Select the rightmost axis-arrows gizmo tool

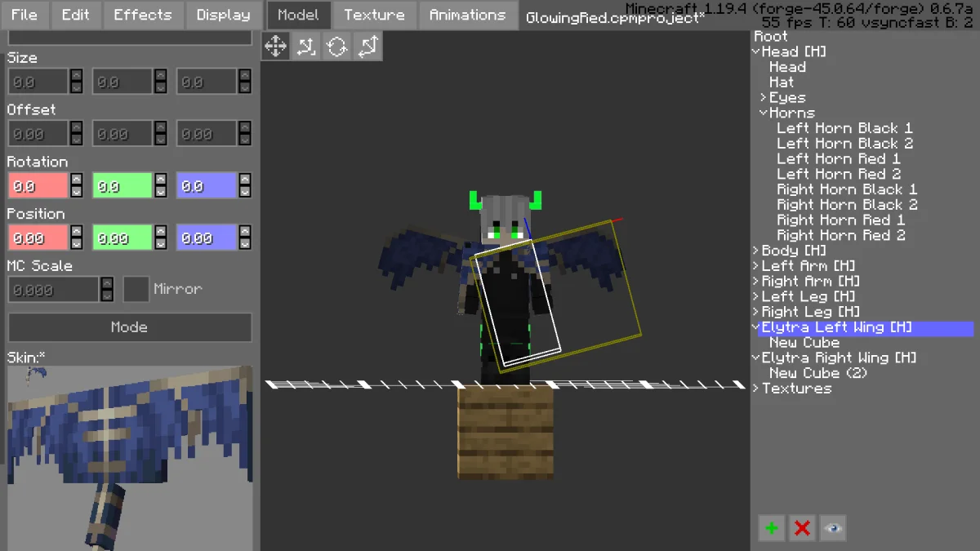[x=367, y=47]
